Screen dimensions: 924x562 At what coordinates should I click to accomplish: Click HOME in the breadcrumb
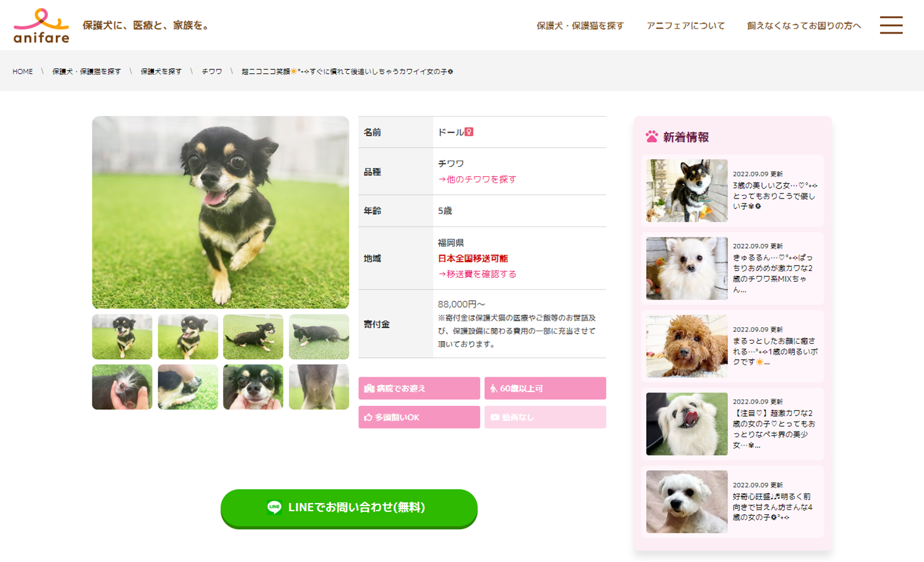click(22, 72)
